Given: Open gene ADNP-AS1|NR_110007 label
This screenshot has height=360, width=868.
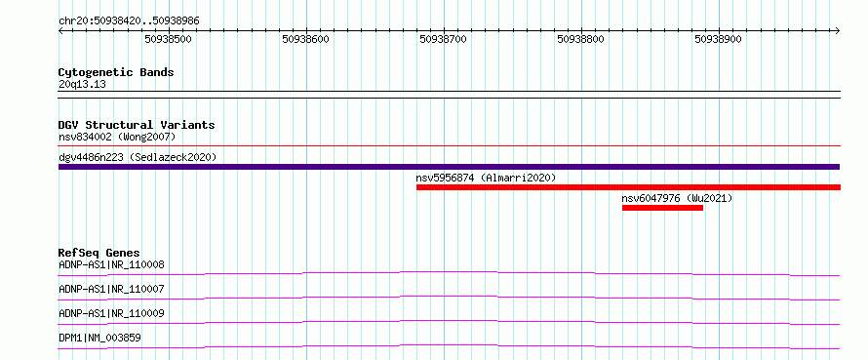Looking at the screenshot, I should (x=111, y=289).
